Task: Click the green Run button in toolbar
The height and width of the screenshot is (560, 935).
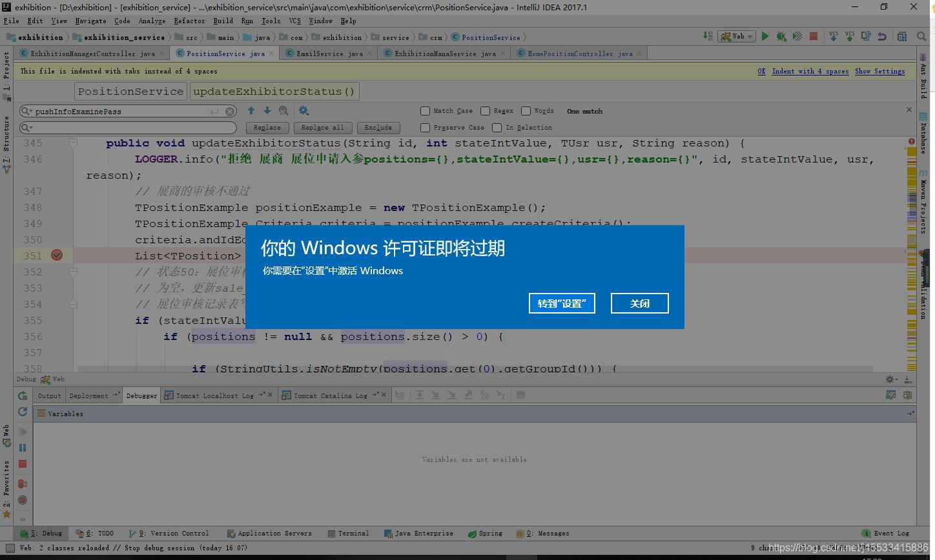Action: click(765, 37)
